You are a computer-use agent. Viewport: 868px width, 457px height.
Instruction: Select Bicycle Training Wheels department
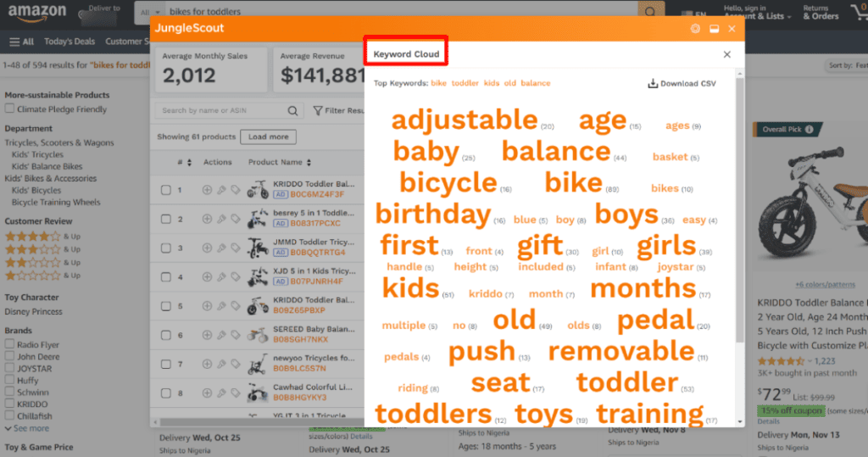pos(56,202)
